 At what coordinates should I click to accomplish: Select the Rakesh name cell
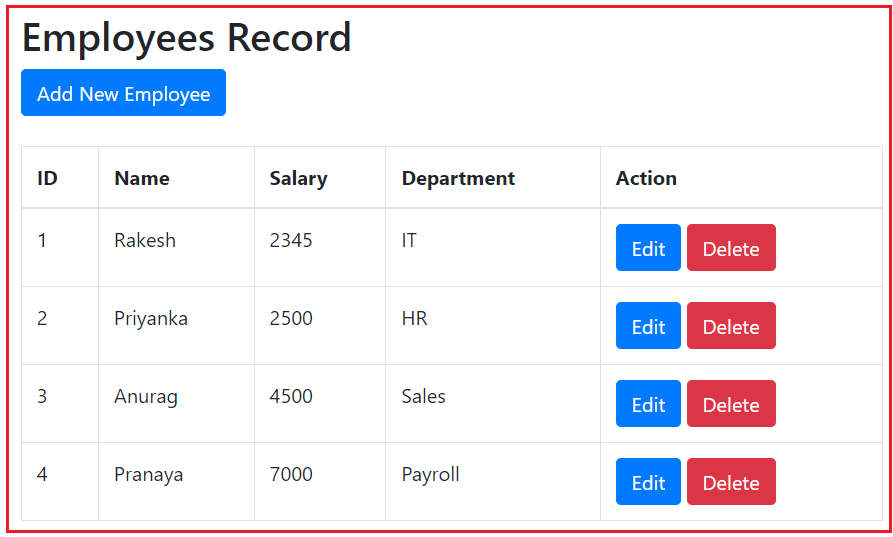[145, 240]
